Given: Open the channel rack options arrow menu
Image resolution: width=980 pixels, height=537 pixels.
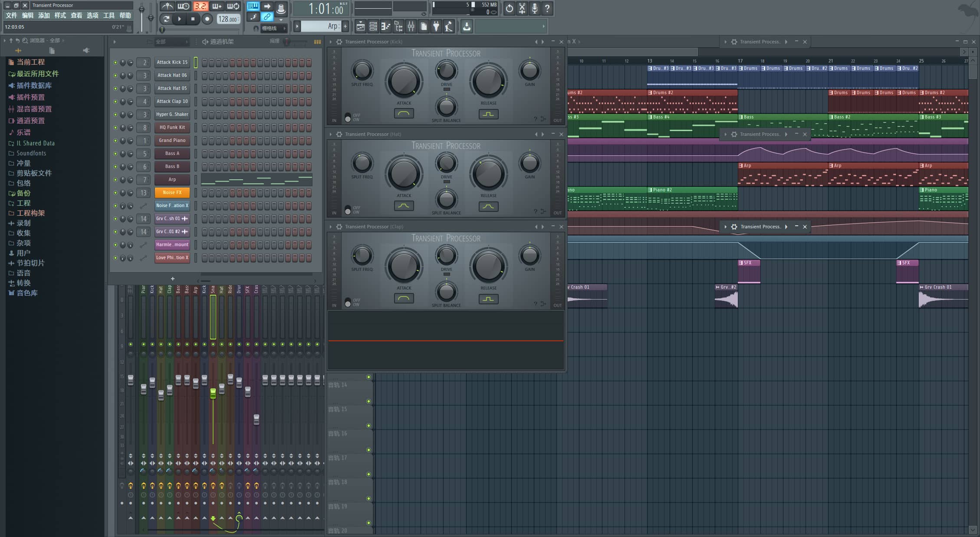Looking at the screenshot, I should tap(115, 42).
